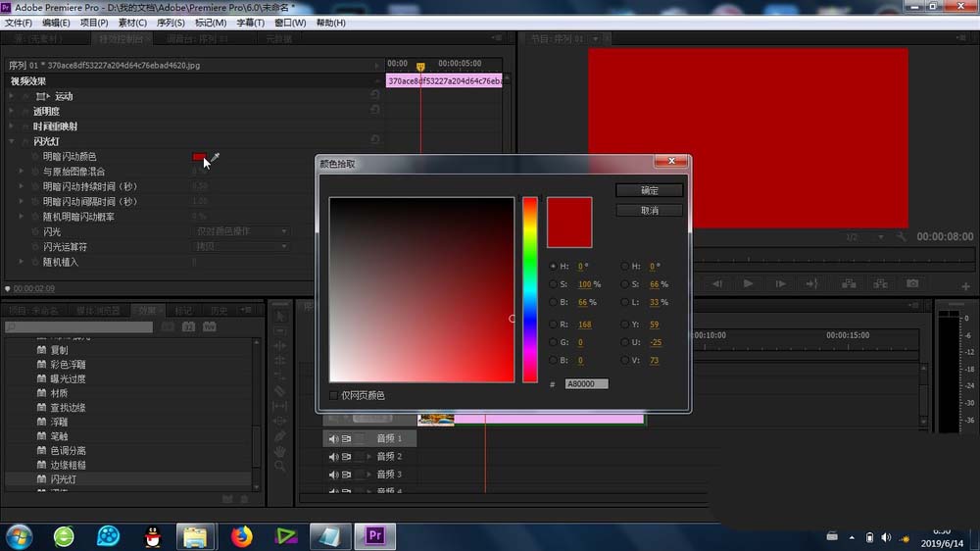The image size is (980, 551).
Task: Click the Play button in program monitor
Action: (x=748, y=284)
